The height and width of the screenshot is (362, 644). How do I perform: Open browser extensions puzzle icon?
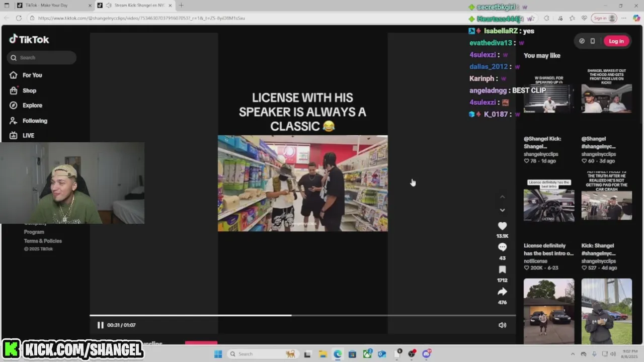point(546,18)
